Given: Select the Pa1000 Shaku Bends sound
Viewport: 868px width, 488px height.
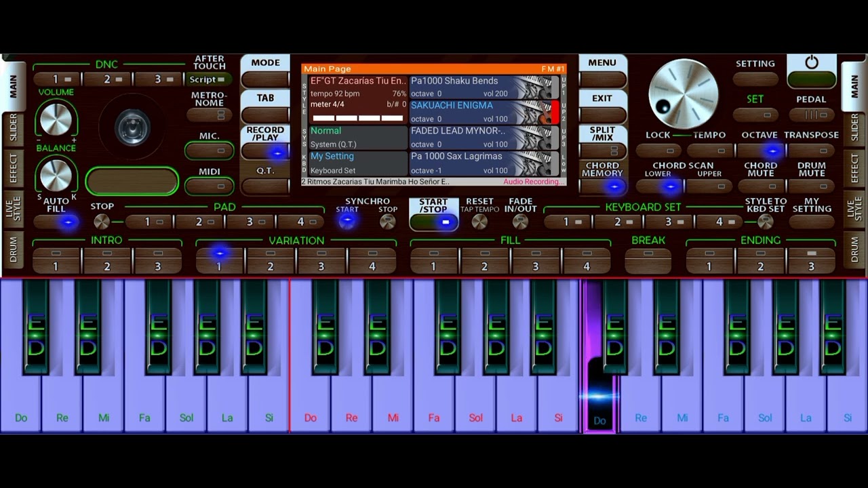Looking at the screenshot, I should pos(485,87).
